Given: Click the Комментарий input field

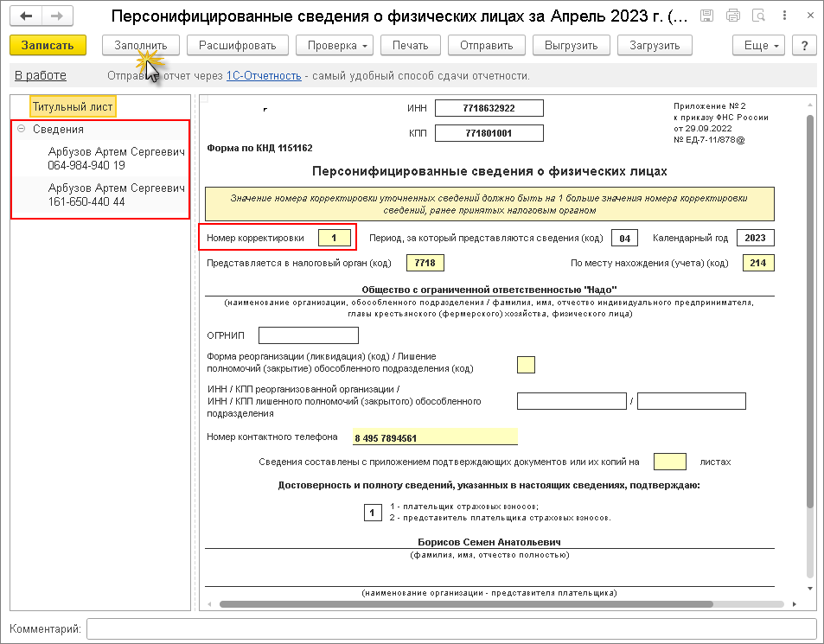Looking at the screenshot, I should 451,628.
